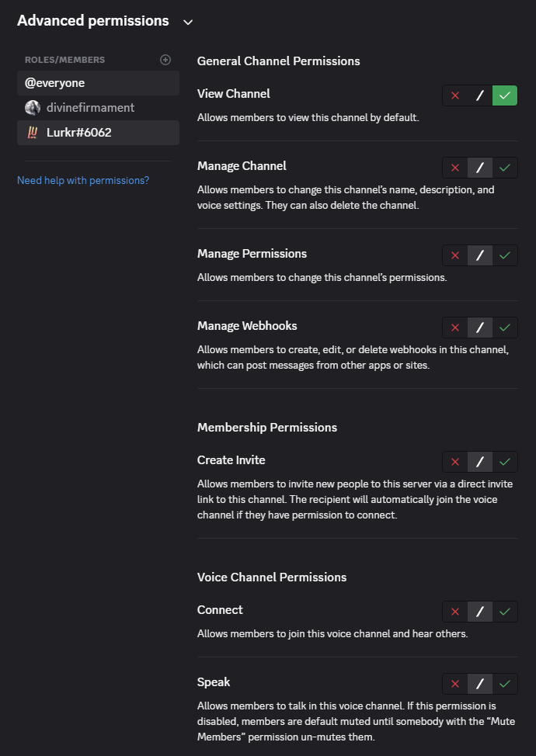
Task: Allow Speak permission with the green checkmark
Action: (x=505, y=684)
